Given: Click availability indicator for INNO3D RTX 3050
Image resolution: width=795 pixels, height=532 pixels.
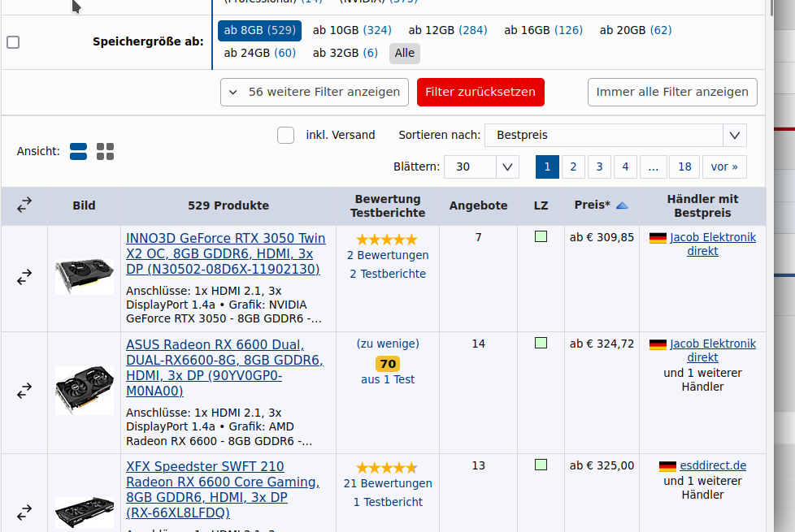Looking at the screenshot, I should click(541, 236).
